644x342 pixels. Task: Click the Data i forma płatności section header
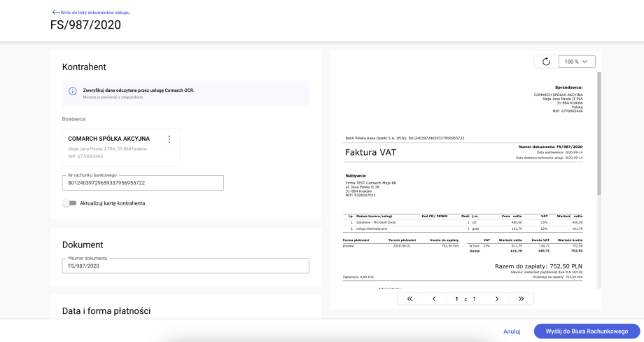[106, 310]
